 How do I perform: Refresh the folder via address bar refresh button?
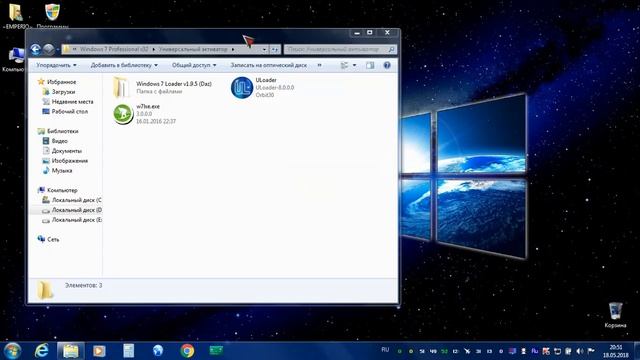click(275, 49)
